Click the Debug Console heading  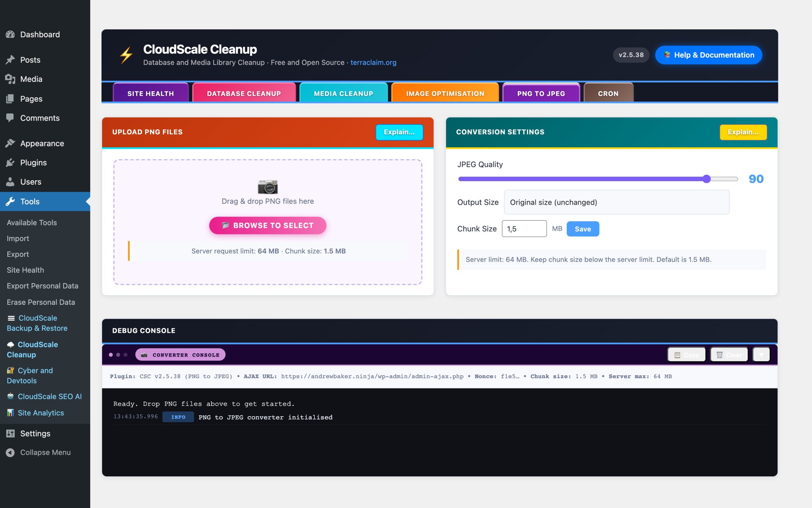pyautogui.click(x=144, y=331)
